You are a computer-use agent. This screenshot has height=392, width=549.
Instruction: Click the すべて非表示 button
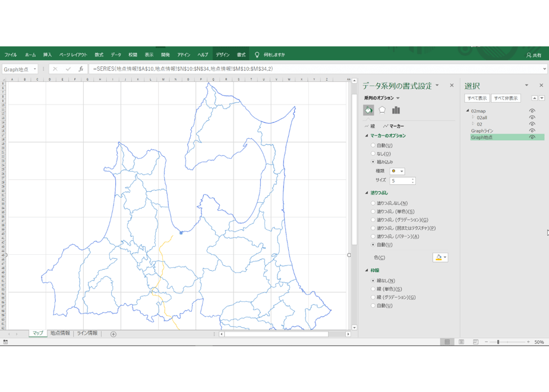click(506, 99)
